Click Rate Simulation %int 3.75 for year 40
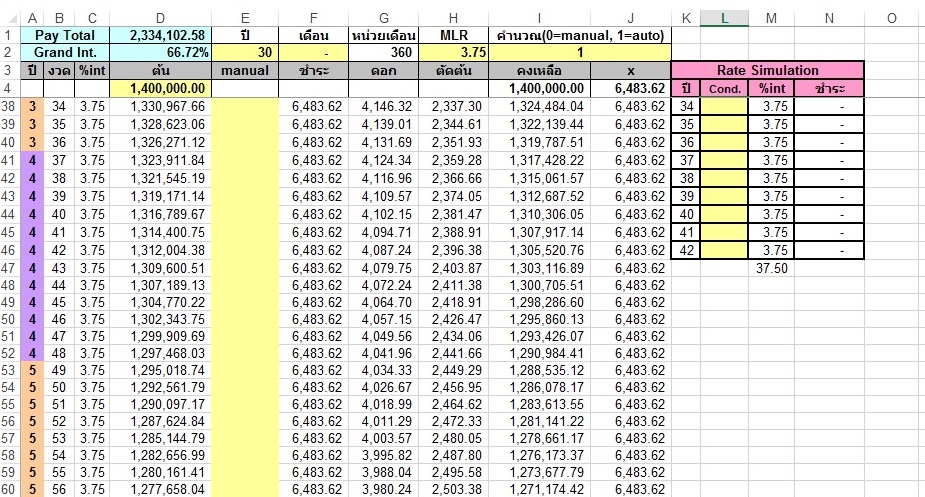 tap(772, 214)
